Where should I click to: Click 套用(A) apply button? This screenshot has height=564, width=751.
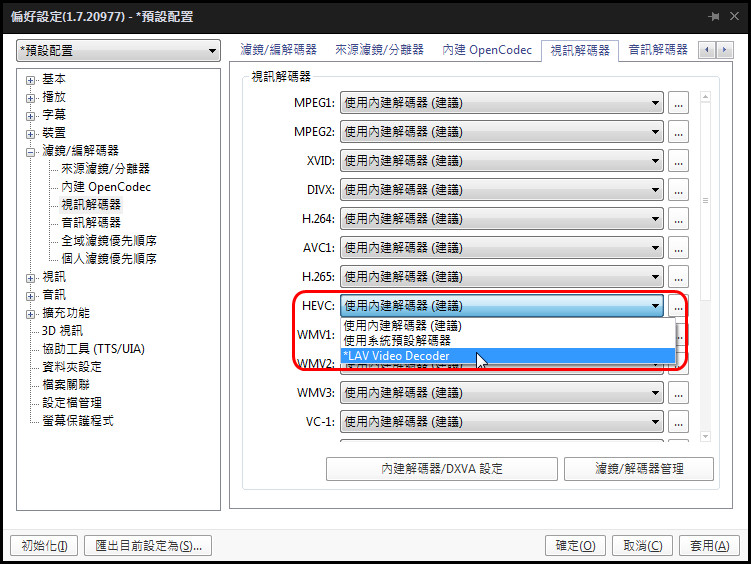point(709,546)
